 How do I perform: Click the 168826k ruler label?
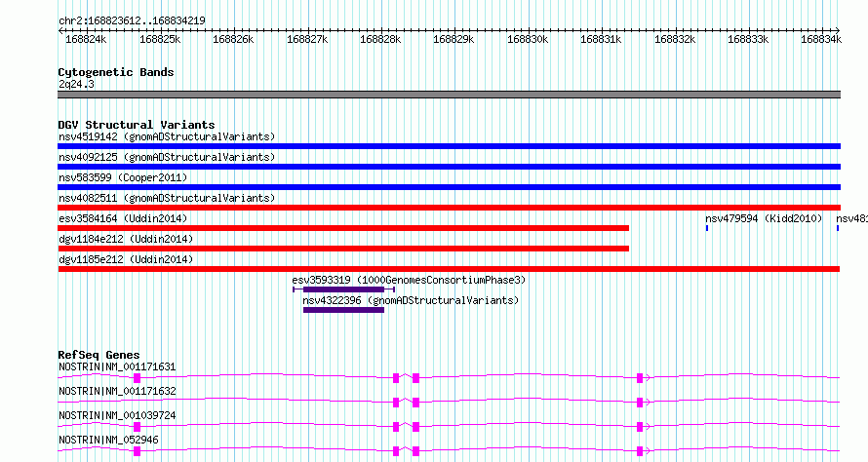click(233, 39)
